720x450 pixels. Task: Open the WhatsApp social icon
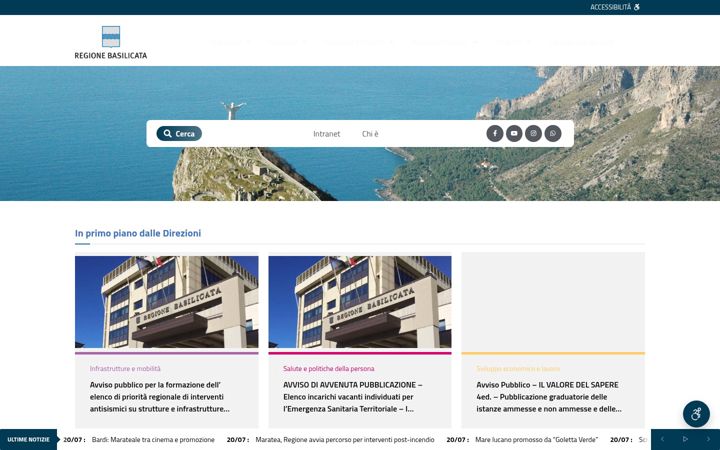tap(553, 134)
